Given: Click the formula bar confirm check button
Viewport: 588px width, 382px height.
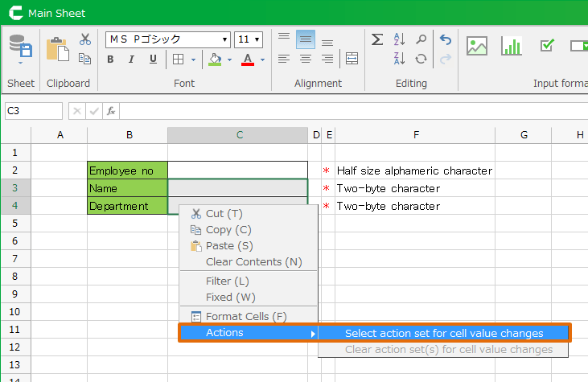Looking at the screenshot, I should pyautogui.click(x=94, y=111).
